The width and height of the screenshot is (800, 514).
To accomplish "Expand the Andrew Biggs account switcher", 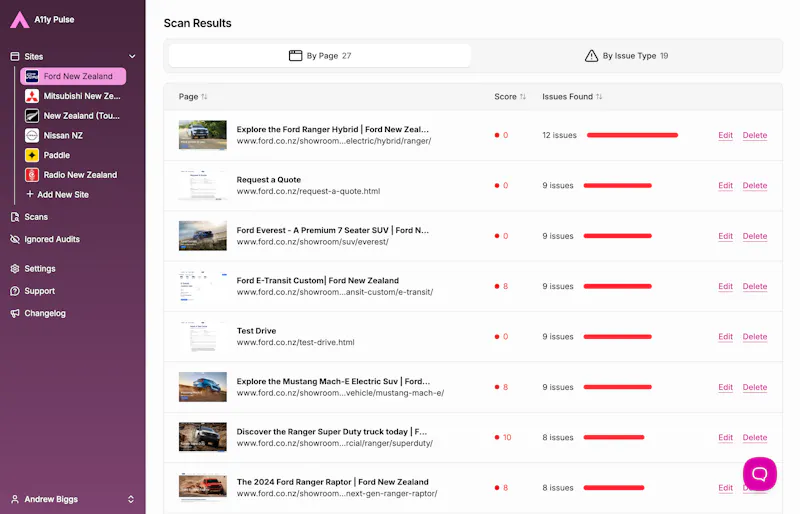I will (131, 499).
